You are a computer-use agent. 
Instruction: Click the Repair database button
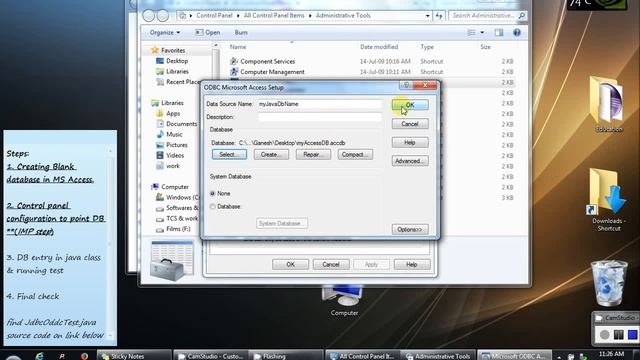[x=313, y=155]
